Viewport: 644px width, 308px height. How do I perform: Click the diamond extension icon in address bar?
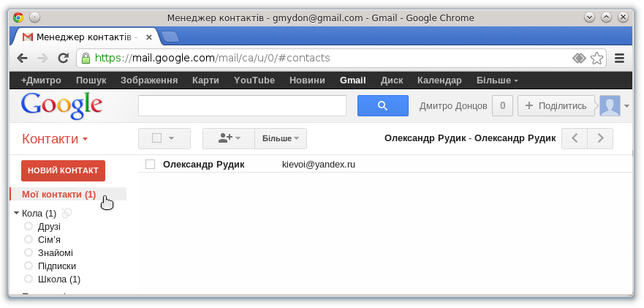pos(579,58)
